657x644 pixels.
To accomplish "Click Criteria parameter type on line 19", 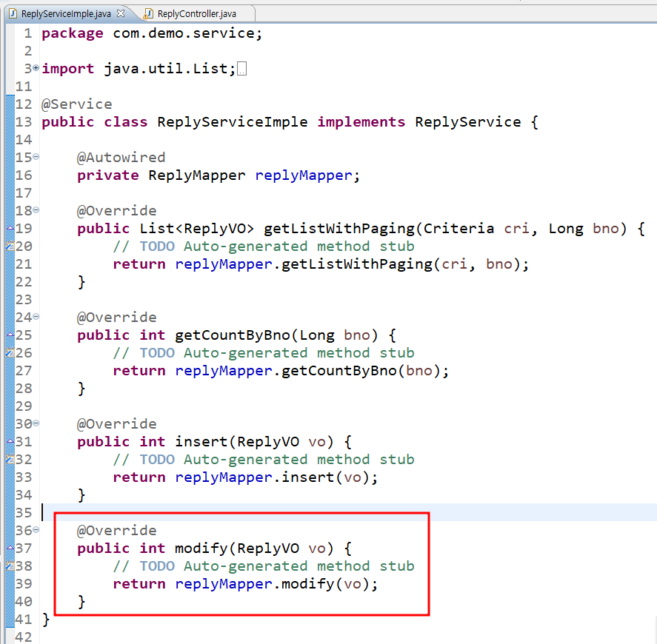I will coord(458,229).
